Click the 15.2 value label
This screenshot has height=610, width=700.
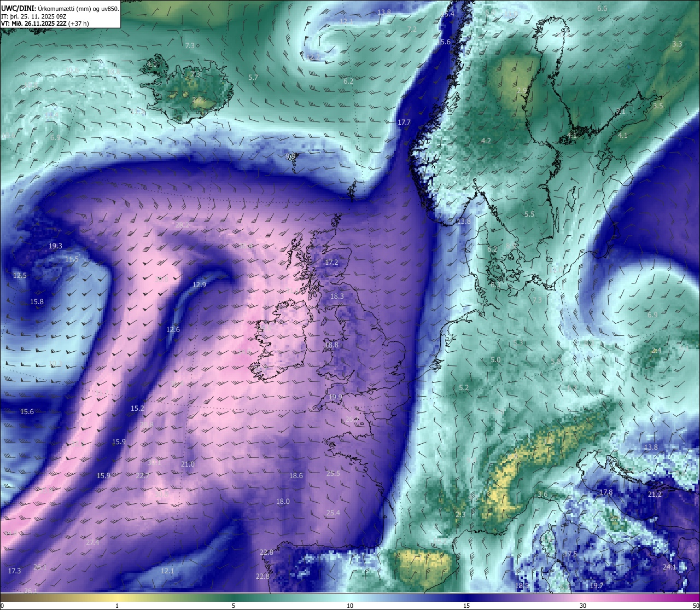[x=137, y=409]
